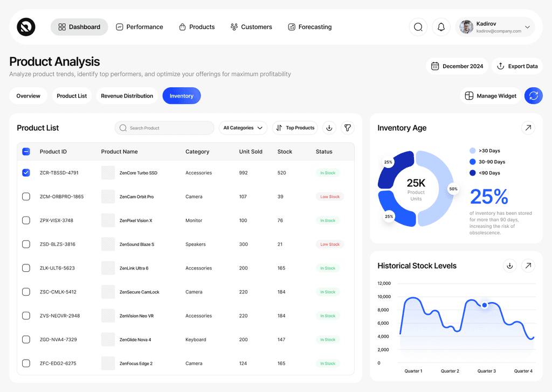Image resolution: width=552 pixels, height=392 pixels.
Task: Download Historical Stock Levels chart
Action: (x=509, y=265)
